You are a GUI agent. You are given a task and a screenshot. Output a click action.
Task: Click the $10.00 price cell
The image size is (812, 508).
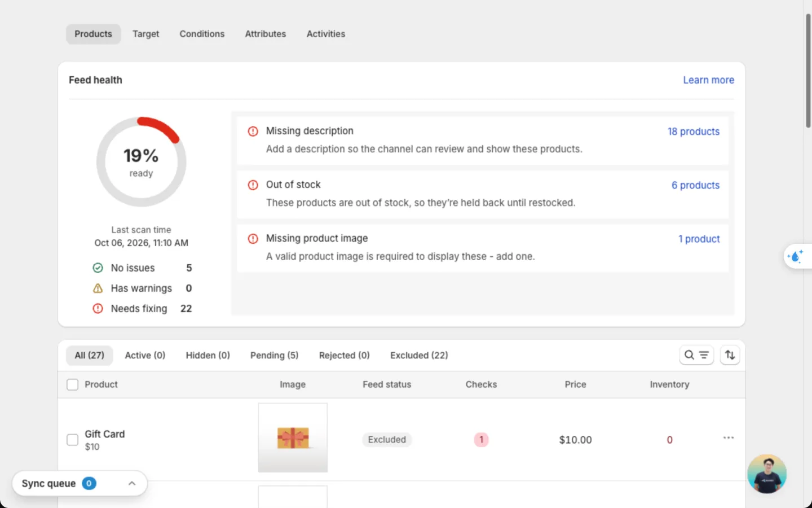click(576, 440)
